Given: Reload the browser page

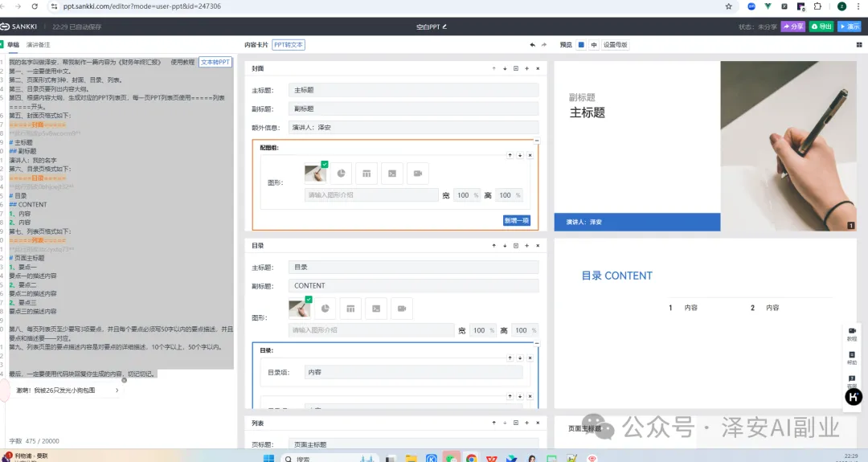Looking at the screenshot, I should [x=35, y=6].
